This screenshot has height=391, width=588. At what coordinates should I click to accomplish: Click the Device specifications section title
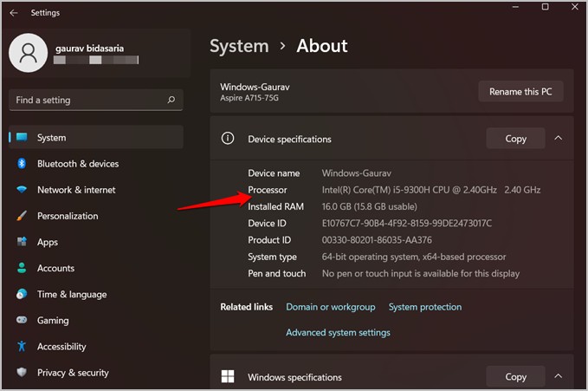click(289, 140)
